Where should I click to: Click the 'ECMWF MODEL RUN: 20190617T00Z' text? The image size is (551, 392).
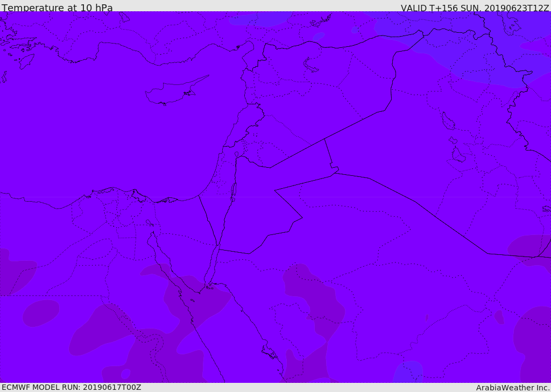72,387
